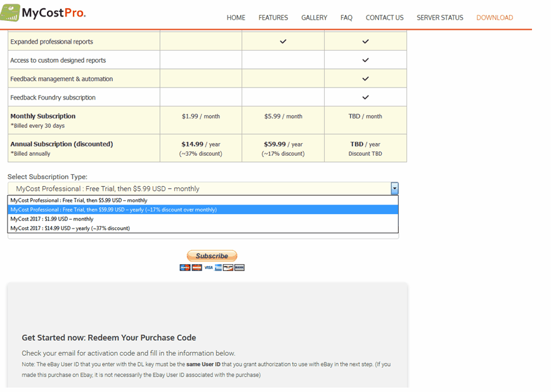Click 'Access to custom designed reports' label

click(x=58, y=60)
